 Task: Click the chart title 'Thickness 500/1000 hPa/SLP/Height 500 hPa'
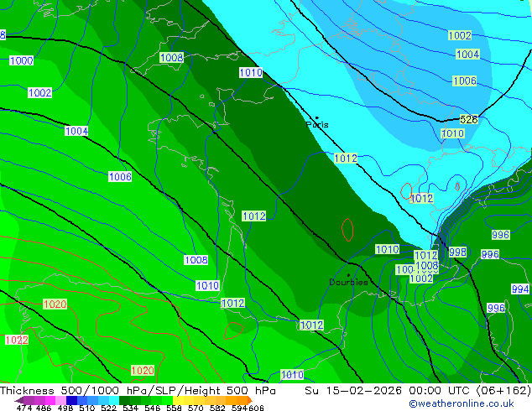[x=138, y=391]
